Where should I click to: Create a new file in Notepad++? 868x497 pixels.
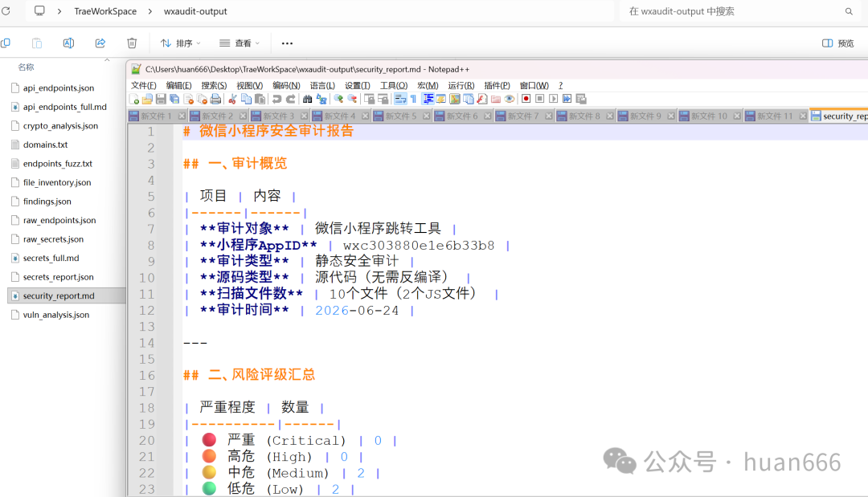[x=134, y=99]
